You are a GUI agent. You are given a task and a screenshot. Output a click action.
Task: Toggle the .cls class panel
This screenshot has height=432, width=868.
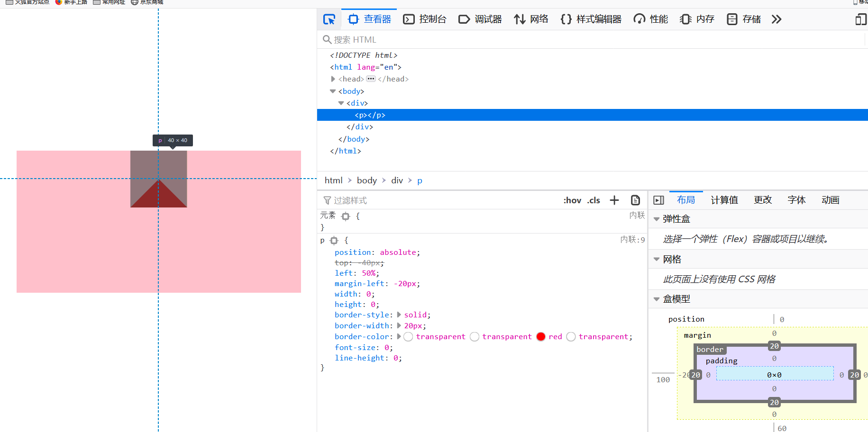[x=594, y=200]
